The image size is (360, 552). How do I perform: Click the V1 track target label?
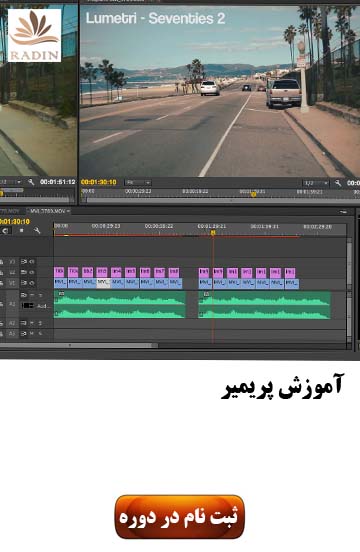[x=12, y=283]
